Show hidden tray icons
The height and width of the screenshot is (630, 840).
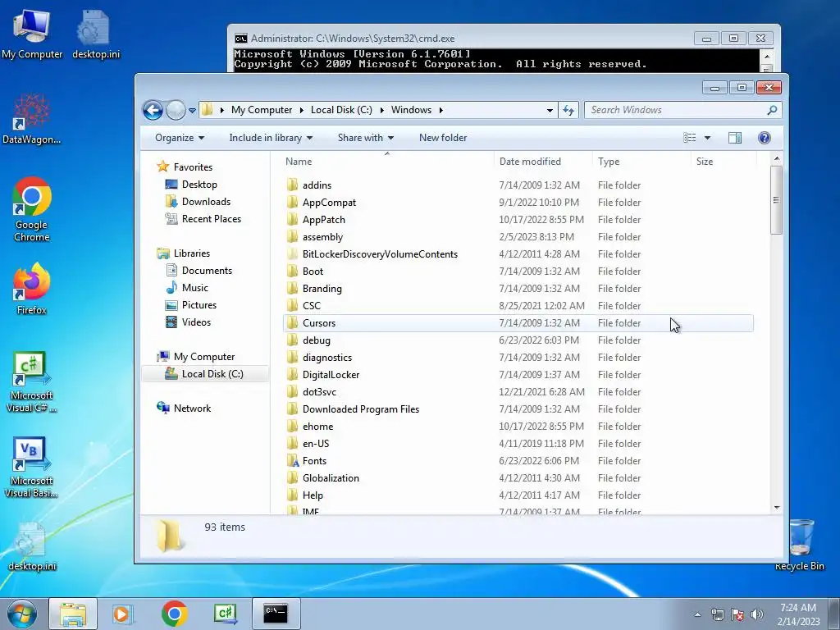point(697,614)
